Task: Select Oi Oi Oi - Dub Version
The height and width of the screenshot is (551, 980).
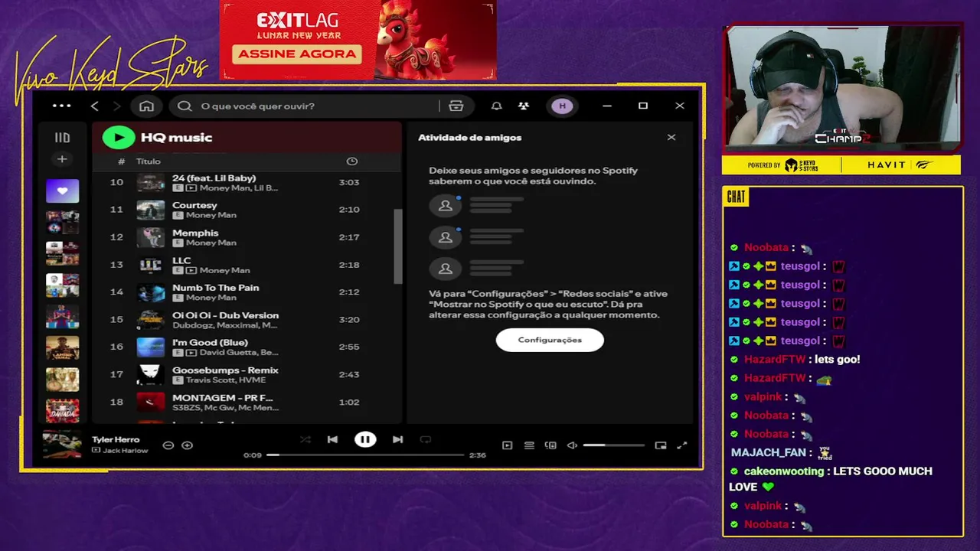Action: click(x=247, y=319)
